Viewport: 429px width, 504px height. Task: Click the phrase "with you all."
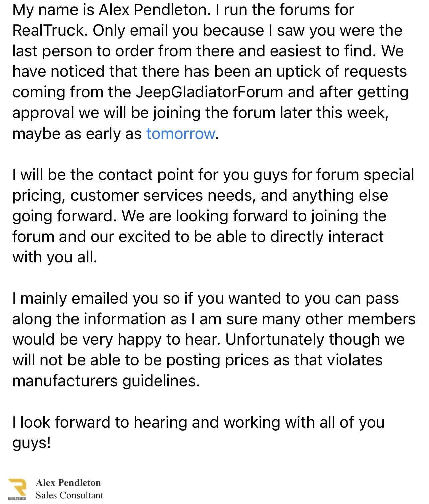click(x=55, y=257)
